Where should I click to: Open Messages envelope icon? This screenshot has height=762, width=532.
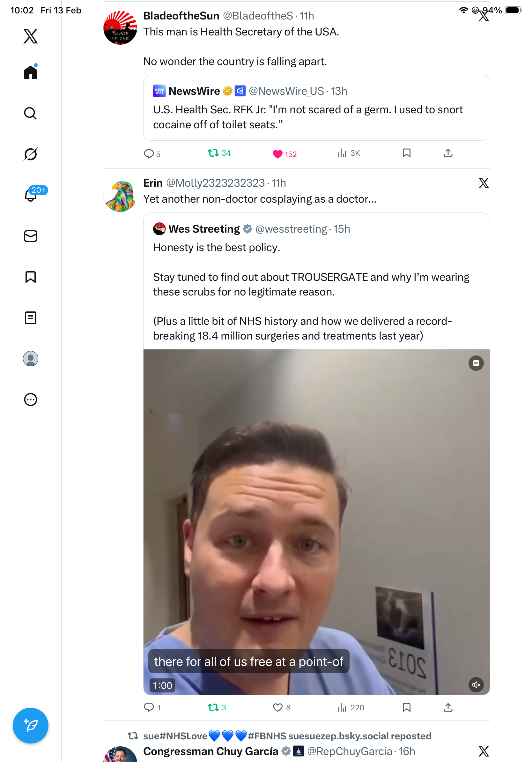(x=31, y=236)
